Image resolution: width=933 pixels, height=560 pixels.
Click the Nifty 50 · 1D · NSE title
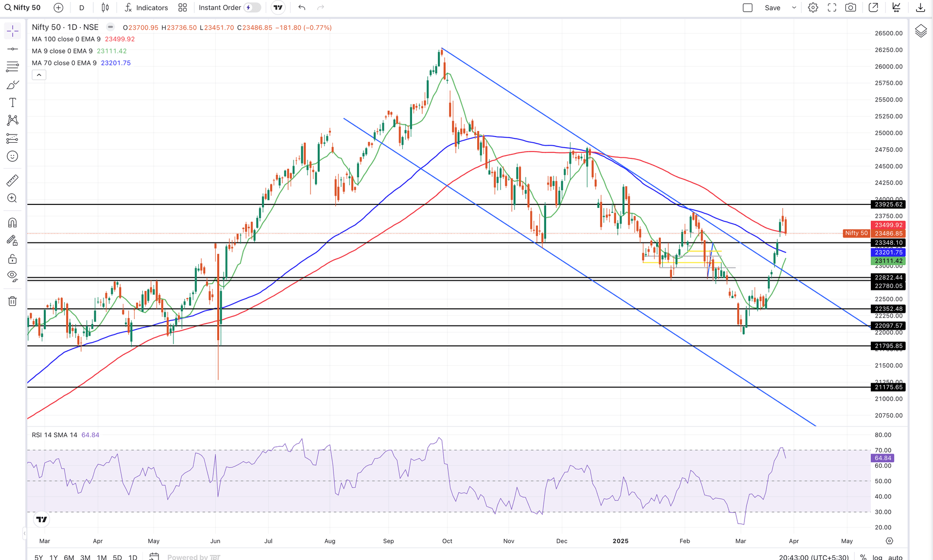point(65,27)
